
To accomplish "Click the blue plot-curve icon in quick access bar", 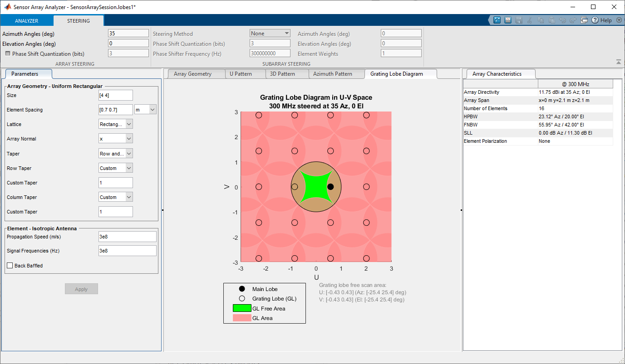I will point(497,20).
